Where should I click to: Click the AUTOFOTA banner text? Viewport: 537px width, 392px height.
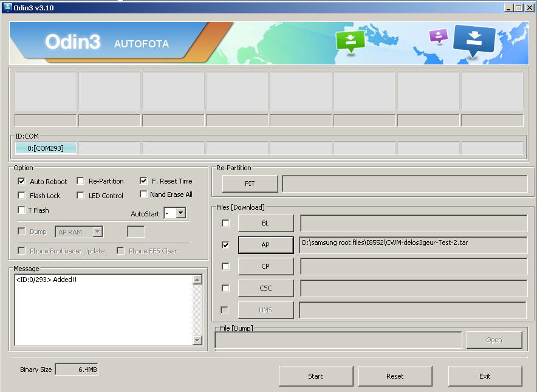point(142,44)
